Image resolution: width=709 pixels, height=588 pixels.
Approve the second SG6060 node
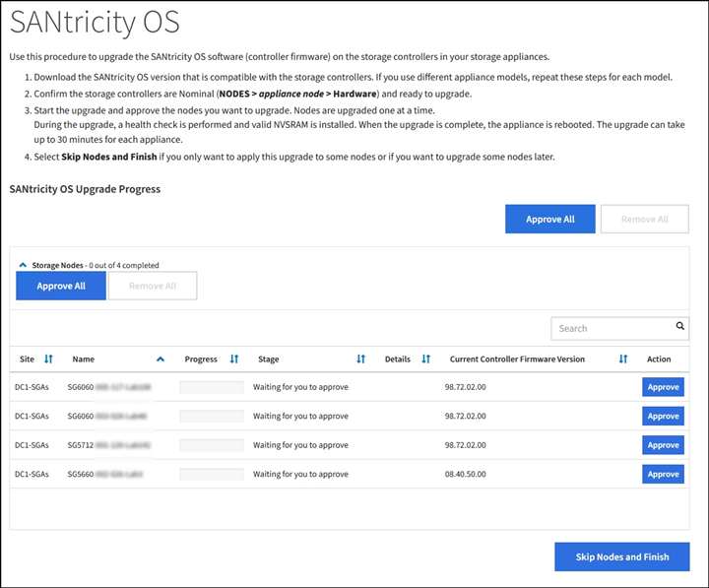(x=663, y=416)
